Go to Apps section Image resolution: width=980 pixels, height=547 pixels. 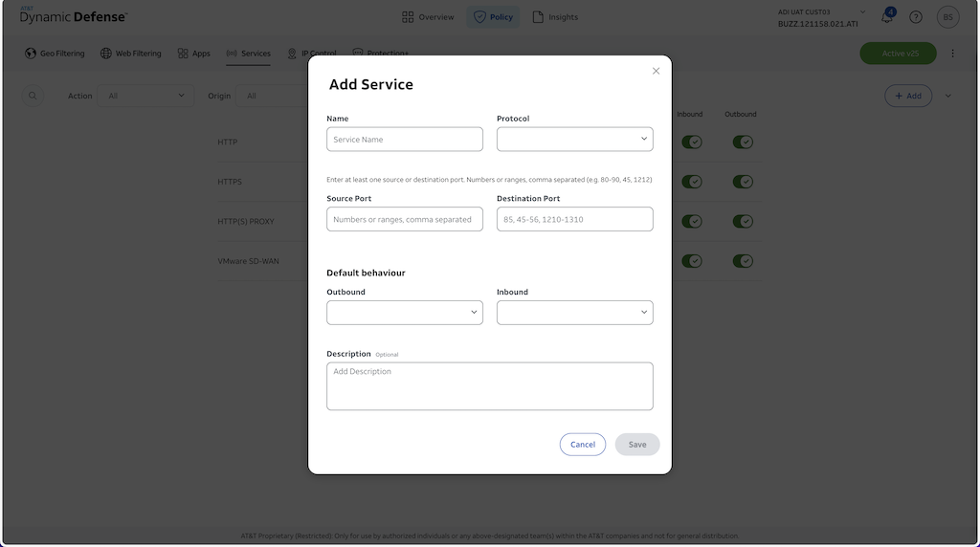pos(193,54)
